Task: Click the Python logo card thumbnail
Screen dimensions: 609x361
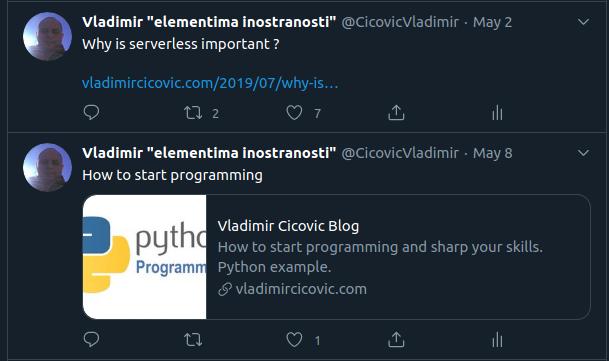Action: pos(144,257)
